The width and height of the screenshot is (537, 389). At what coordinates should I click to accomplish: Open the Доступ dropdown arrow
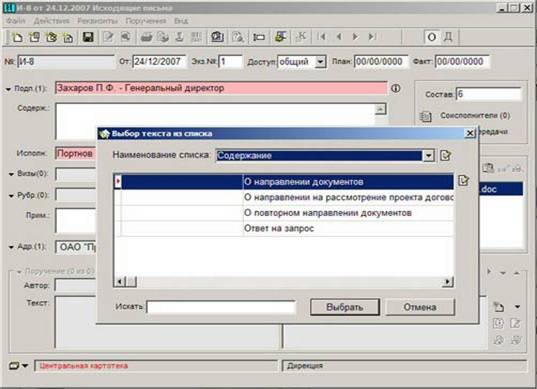[x=320, y=62]
